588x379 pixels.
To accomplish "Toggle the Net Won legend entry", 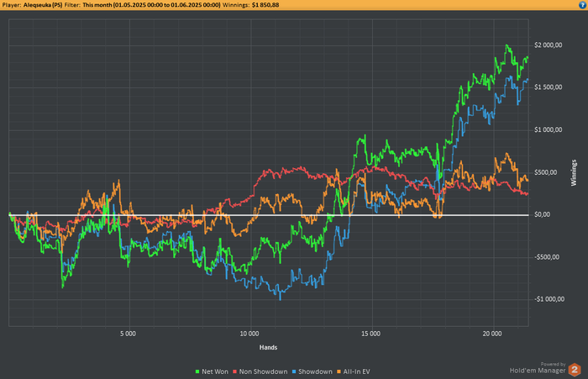I will point(212,371).
